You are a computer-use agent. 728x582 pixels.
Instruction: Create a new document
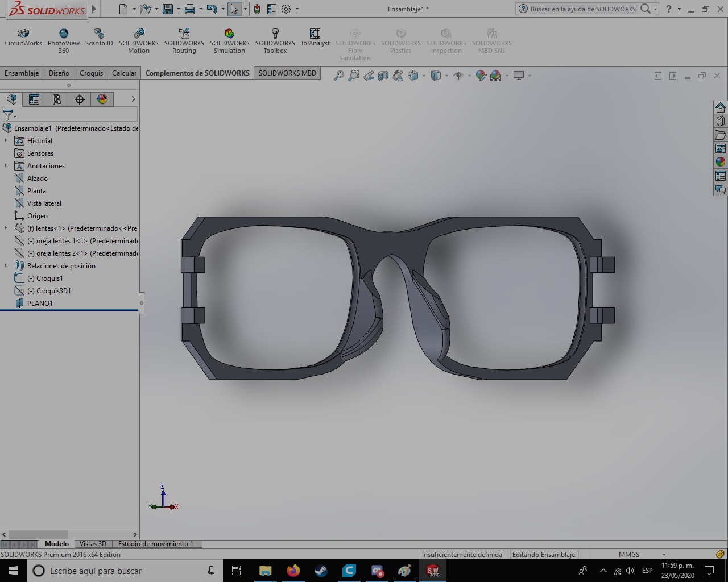click(x=123, y=9)
